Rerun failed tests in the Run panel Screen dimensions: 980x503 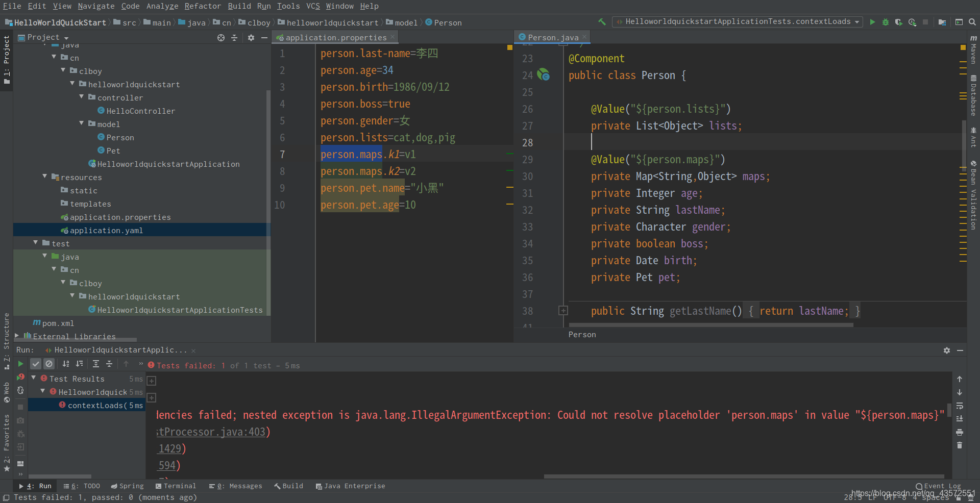click(x=20, y=377)
